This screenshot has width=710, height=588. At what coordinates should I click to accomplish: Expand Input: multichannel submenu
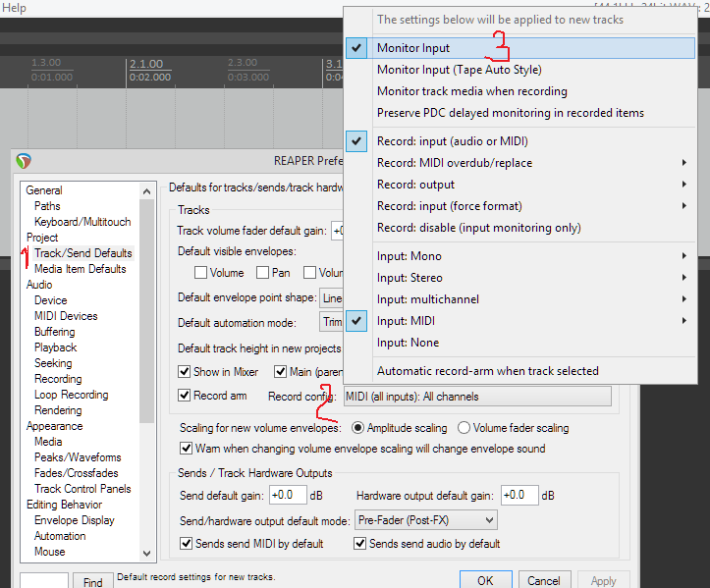519,299
